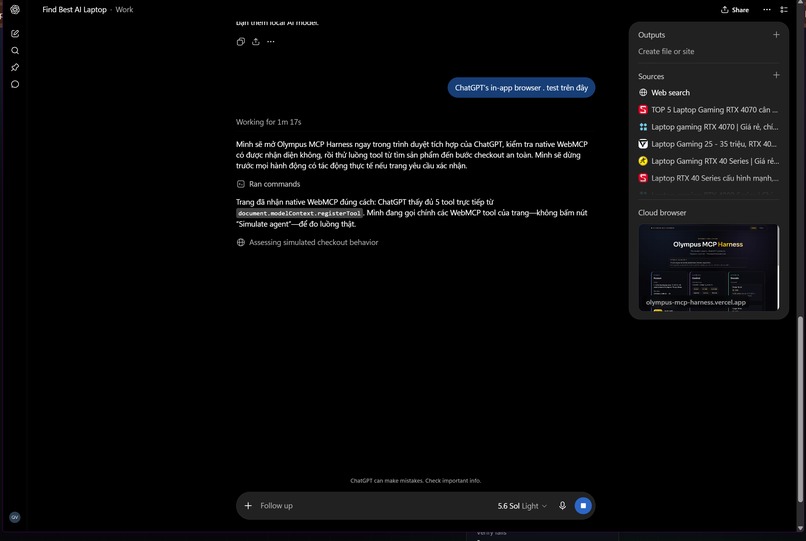806x541 pixels.
Task: Start a new chat with the compose icon
Action: [15, 33]
